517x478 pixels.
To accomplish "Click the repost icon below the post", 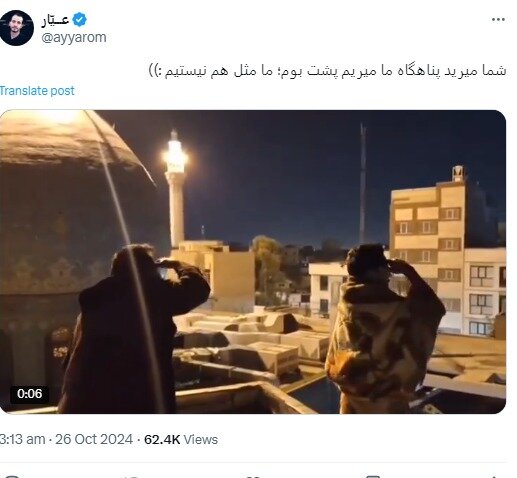I will point(132,476).
